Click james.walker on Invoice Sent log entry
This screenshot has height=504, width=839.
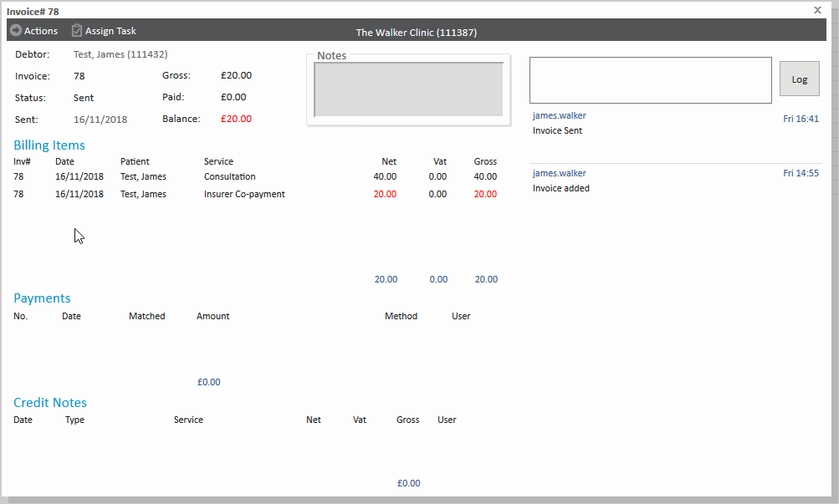click(559, 115)
